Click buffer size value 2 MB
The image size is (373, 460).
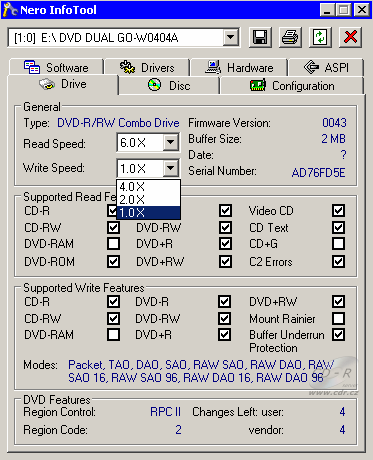(x=333, y=139)
